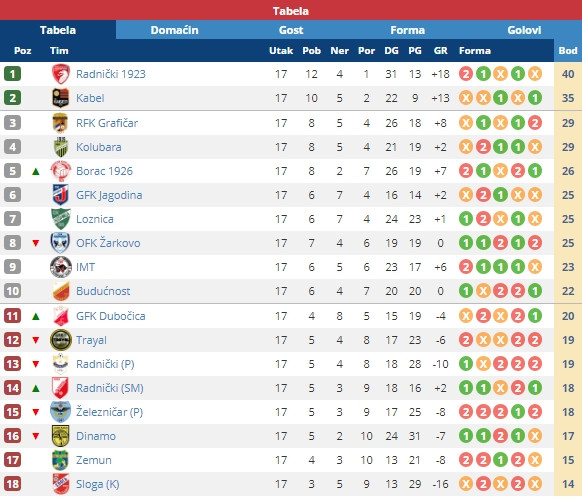Click the Trayal team badge
The image size is (582, 498).
pos(61,340)
